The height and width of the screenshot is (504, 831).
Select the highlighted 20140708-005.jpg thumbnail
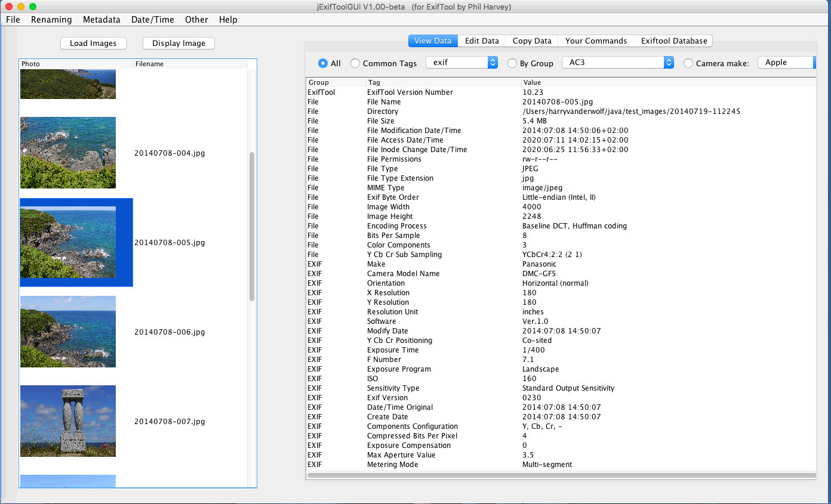(x=68, y=242)
